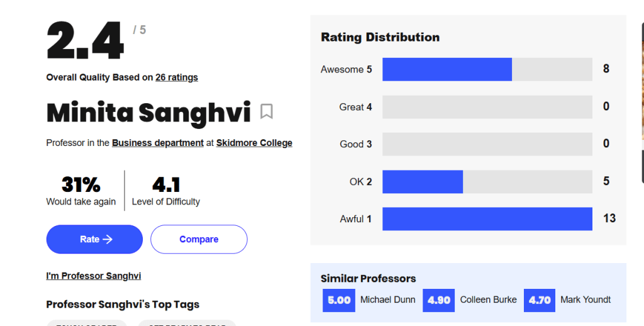Click the 2.4 overall quality score
Screen dimensions: 644x326
tap(86, 42)
